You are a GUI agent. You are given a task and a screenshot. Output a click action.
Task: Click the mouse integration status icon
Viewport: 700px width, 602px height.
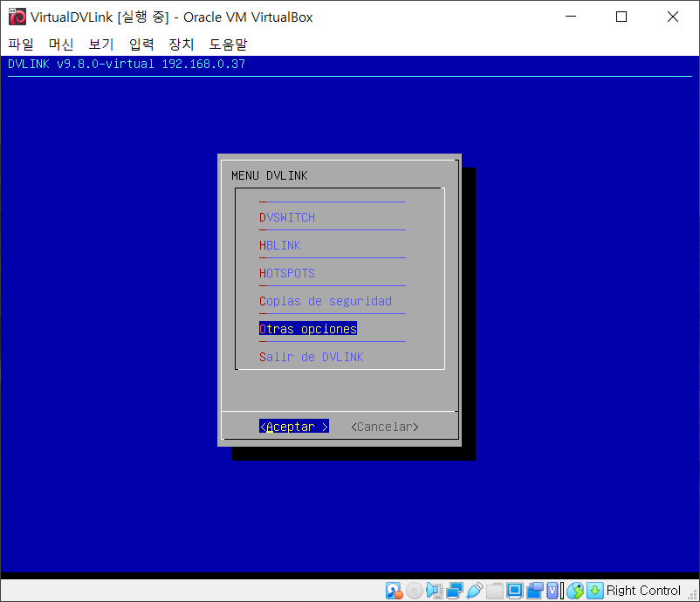tap(575, 591)
